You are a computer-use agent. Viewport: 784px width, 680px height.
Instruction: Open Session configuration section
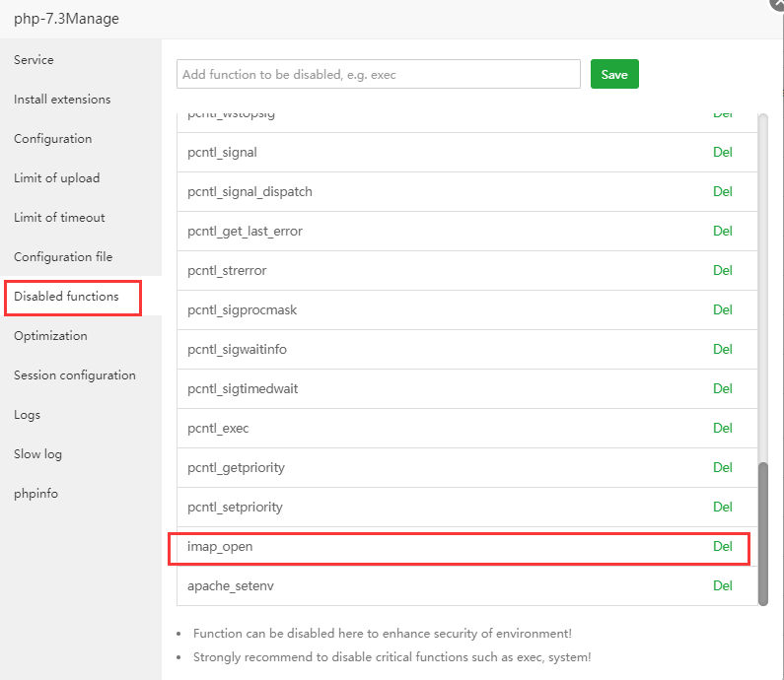[75, 375]
